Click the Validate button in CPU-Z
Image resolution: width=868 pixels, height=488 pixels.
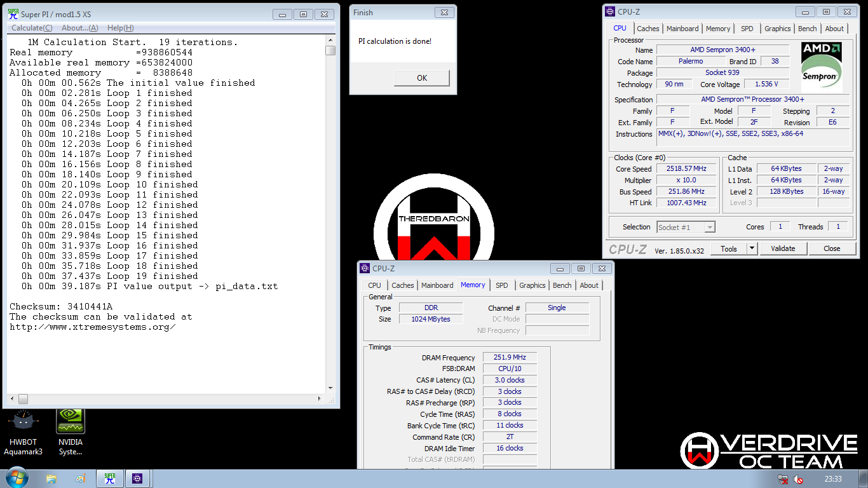783,248
